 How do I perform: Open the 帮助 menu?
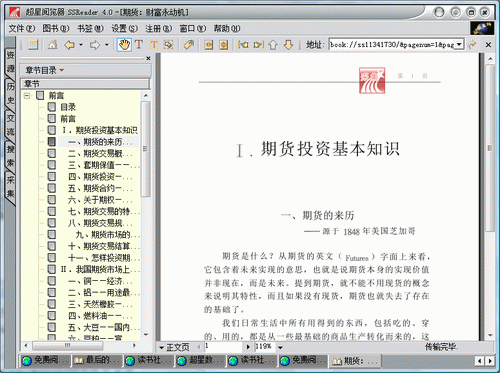pyautogui.click(x=227, y=29)
